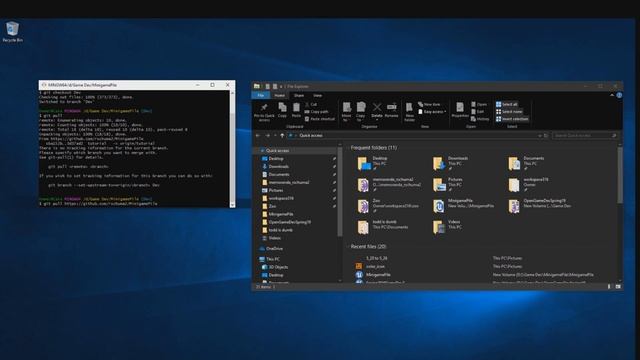Open Customize Quick Access Toolbar dropdown in title bar
The image size is (640, 360).
click(x=281, y=87)
